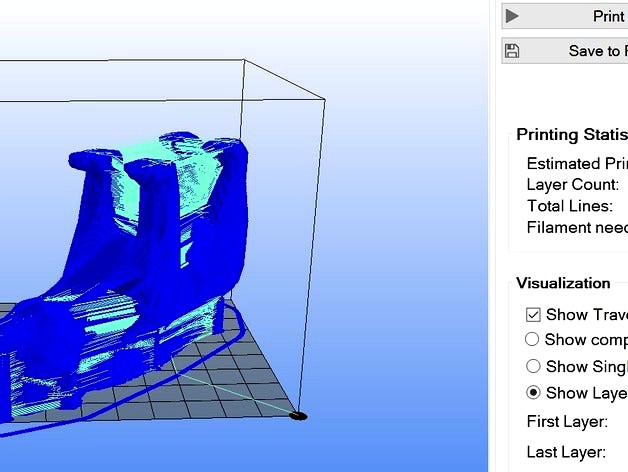Click the Printing Statistics group header
This screenshot has width=628, height=472.
571,135
